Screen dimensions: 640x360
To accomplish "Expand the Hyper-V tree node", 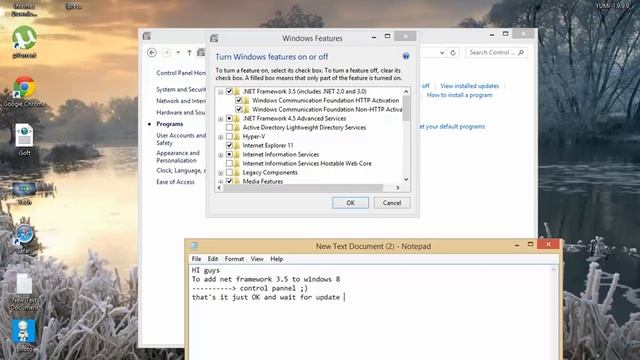I will (x=220, y=137).
